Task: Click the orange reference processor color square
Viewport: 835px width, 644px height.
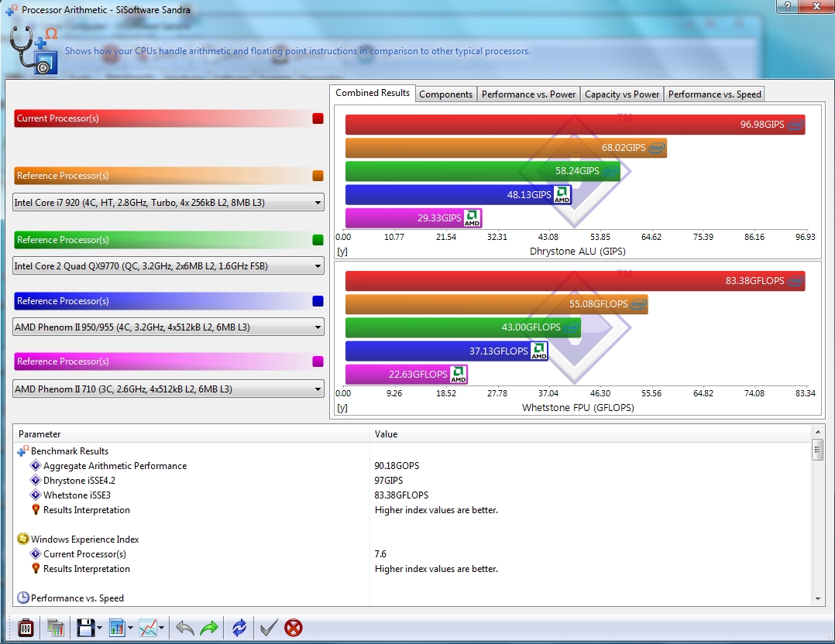Action: pos(318,176)
